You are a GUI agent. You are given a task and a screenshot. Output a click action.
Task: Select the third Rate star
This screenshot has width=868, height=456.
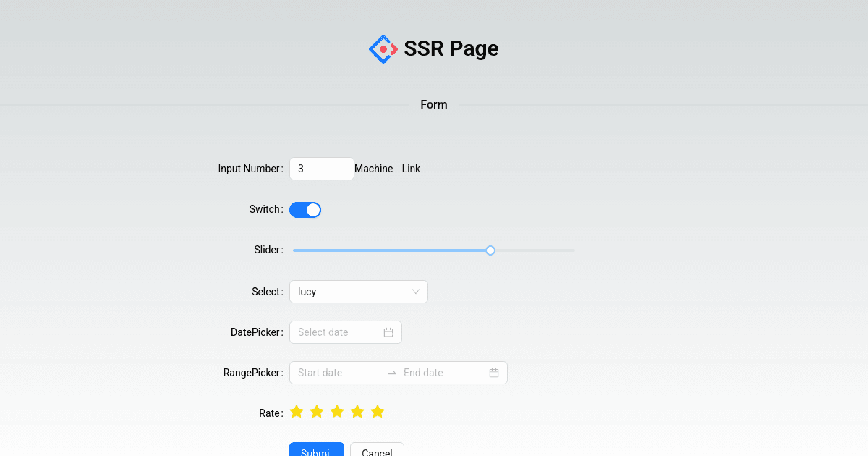pos(337,411)
